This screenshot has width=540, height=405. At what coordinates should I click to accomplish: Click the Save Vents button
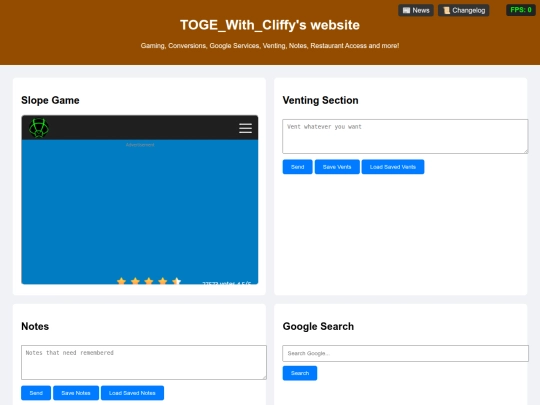coord(337,167)
